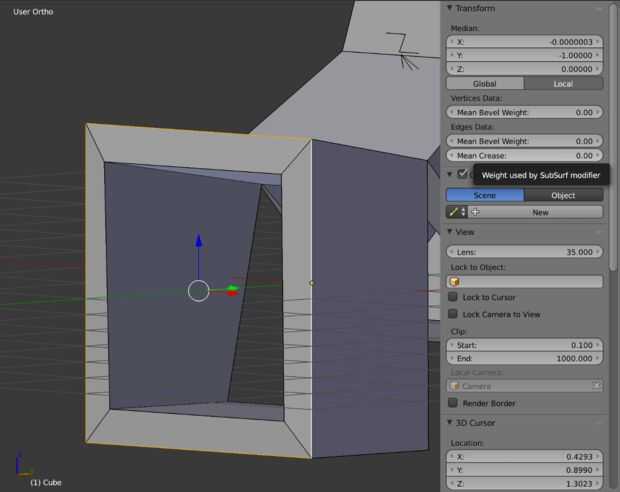Image resolution: width=620 pixels, height=492 pixels.
Task: Enable the Lock to Cursor checkbox
Action: [x=453, y=297]
